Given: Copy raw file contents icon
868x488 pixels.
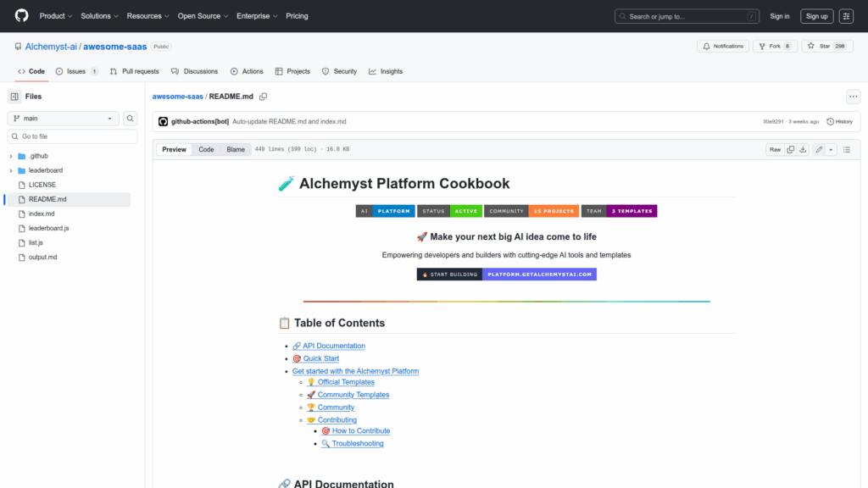Looking at the screenshot, I should (x=791, y=149).
